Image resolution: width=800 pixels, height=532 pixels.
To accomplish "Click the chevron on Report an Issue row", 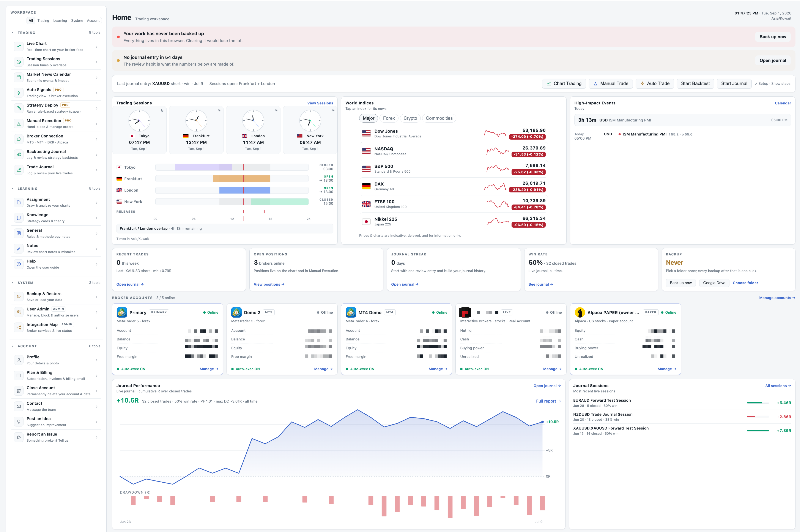I will coord(97,437).
